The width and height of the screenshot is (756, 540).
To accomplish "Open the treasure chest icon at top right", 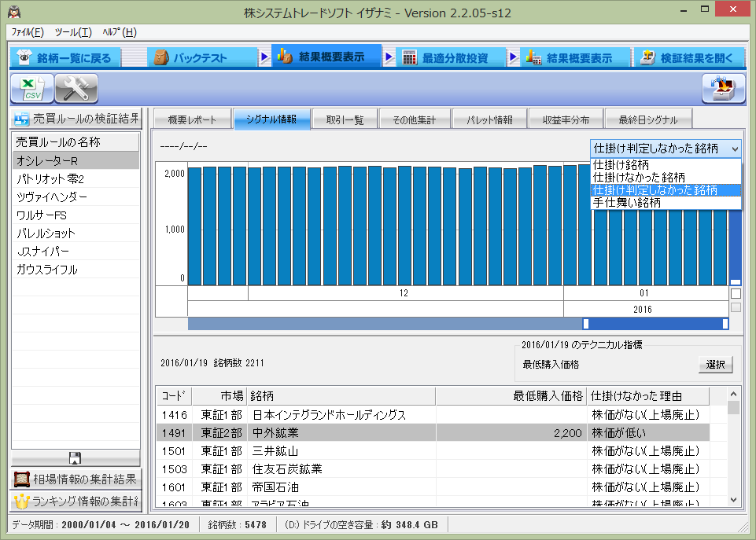I will tap(723, 89).
